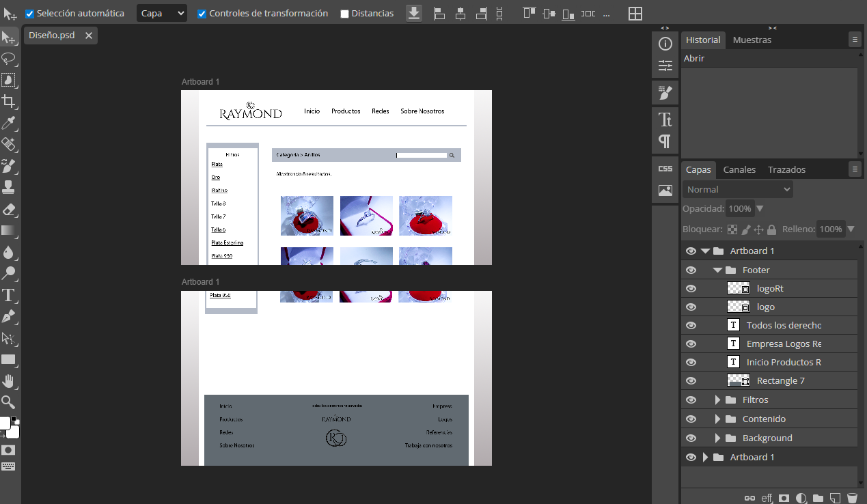The height and width of the screenshot is (504, 867).
Task: Select the Lasso tool
Action: tap(9, 59)
